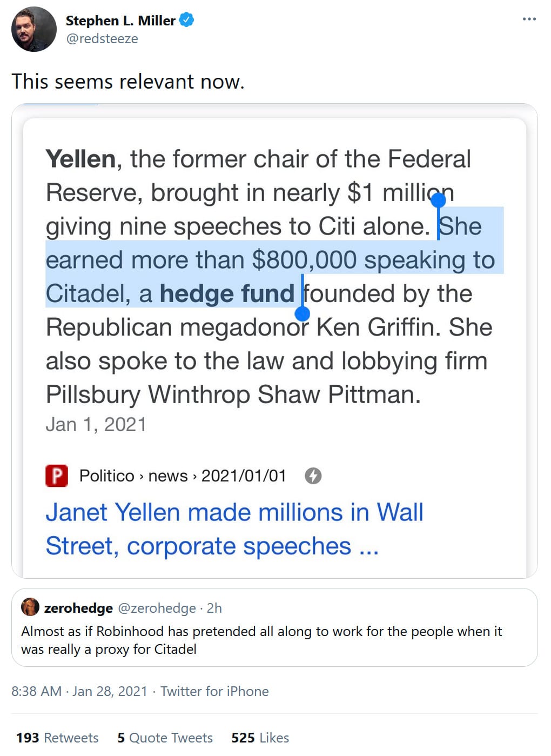View the 525 Likes list
The height and width of the screenshot is (756, 551).
[x=260, y=738]
